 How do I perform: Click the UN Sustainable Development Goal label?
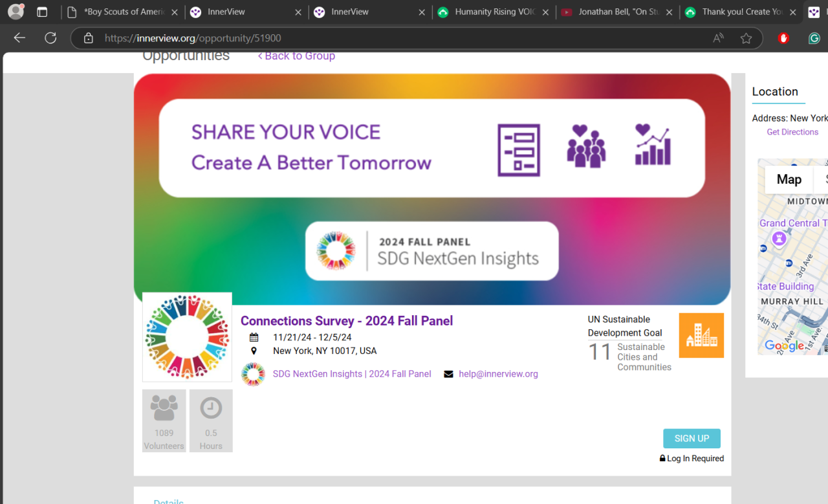pos(625,326)
